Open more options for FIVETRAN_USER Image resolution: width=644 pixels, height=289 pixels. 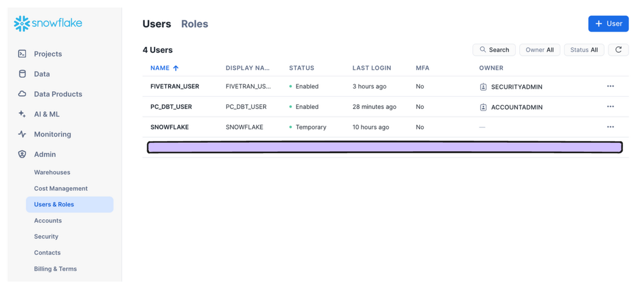click(610, 86)
